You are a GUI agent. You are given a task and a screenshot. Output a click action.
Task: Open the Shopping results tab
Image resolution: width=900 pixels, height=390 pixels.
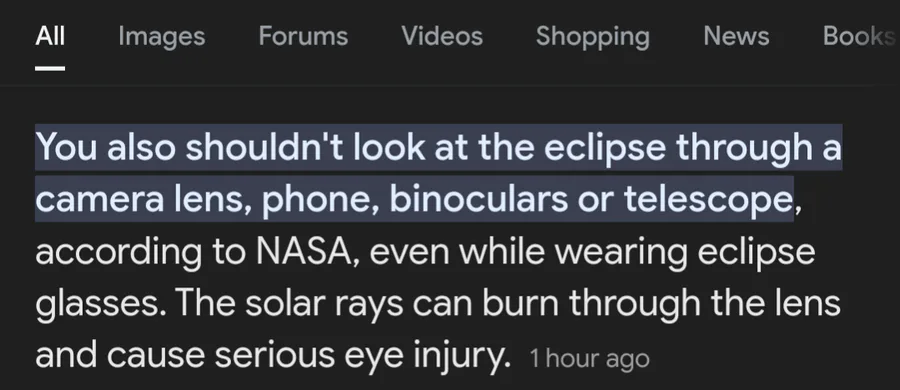[x=593, y=37]
